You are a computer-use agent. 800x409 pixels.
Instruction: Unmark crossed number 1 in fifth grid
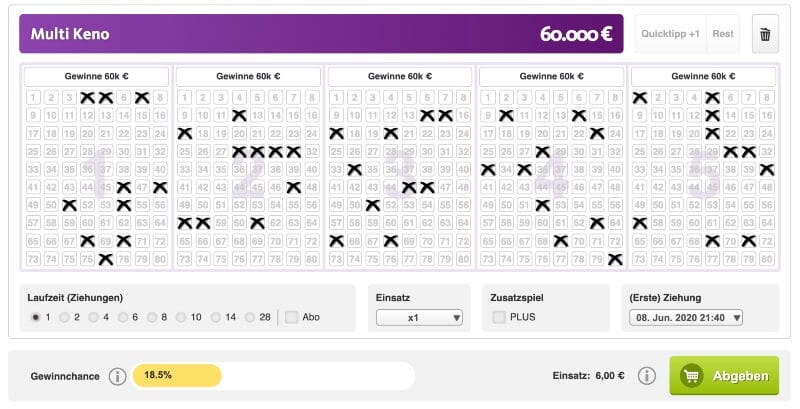pyautogui.click(x=640, y=97)
